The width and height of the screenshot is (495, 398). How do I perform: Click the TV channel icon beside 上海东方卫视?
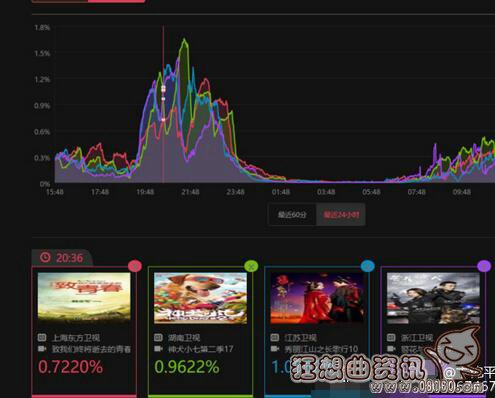[x=42, y=338]
